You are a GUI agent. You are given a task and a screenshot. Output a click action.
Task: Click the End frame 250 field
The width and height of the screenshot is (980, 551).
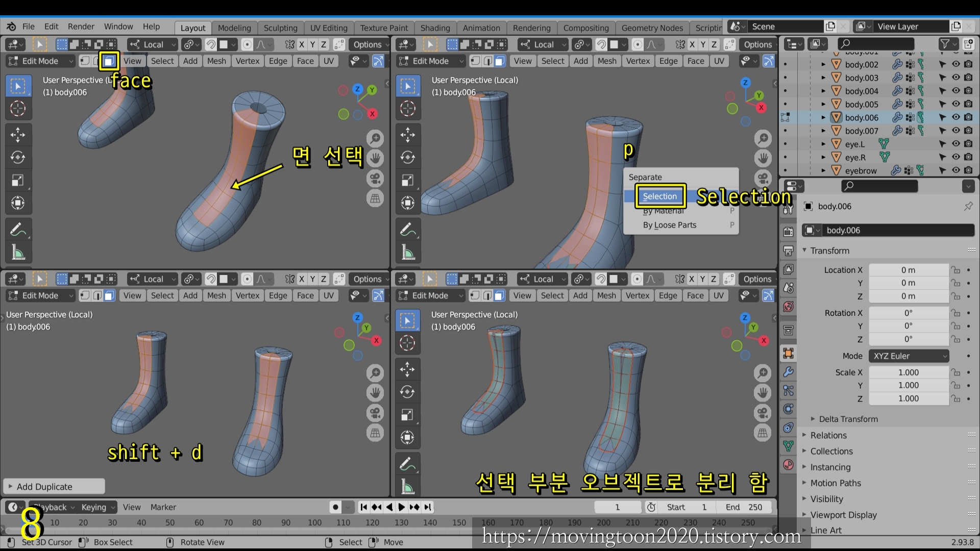744,507
